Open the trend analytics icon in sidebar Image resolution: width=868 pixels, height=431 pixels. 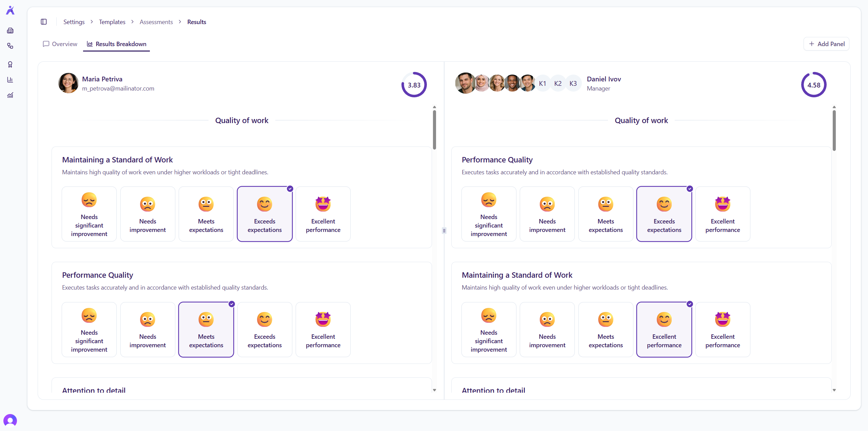10,95
